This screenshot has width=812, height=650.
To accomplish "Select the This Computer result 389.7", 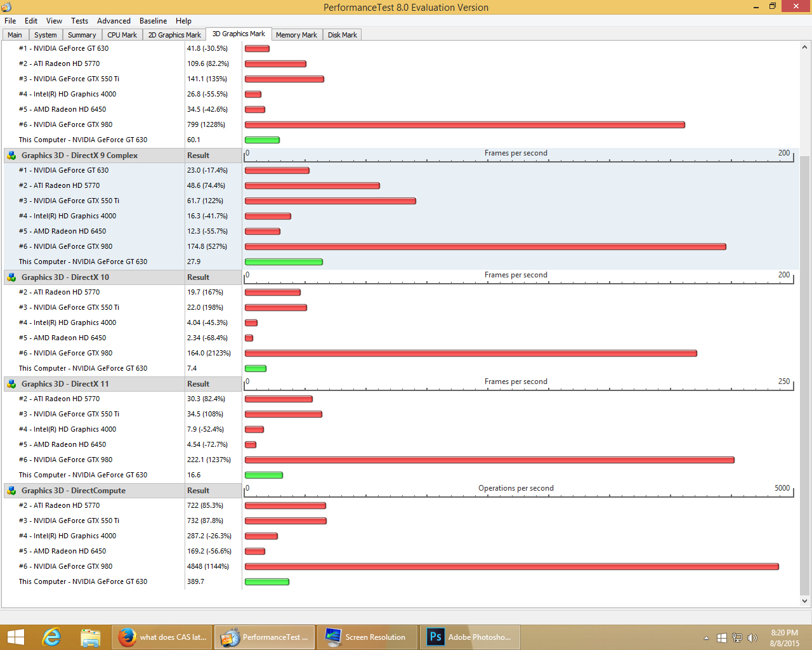I will tap(196, 581).
